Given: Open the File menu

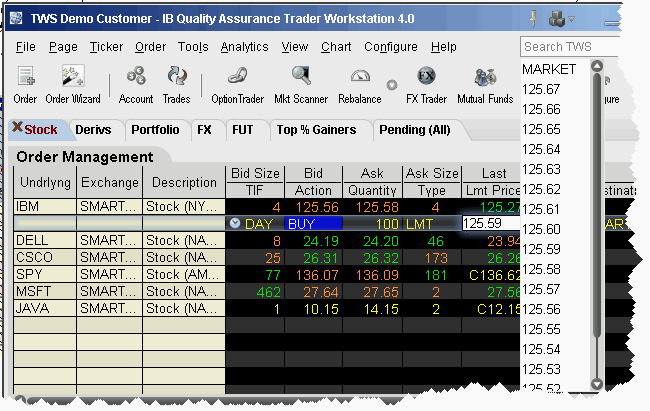Looking at the screenshot, I should (26, 47).
